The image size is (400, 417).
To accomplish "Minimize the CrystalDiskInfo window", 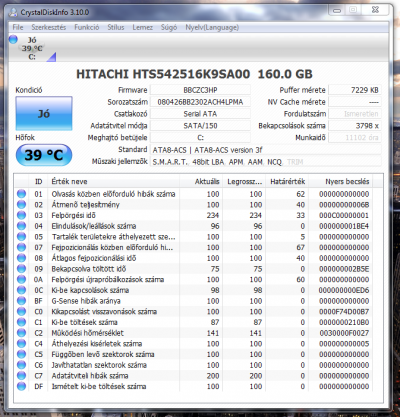I will point(337,10).
